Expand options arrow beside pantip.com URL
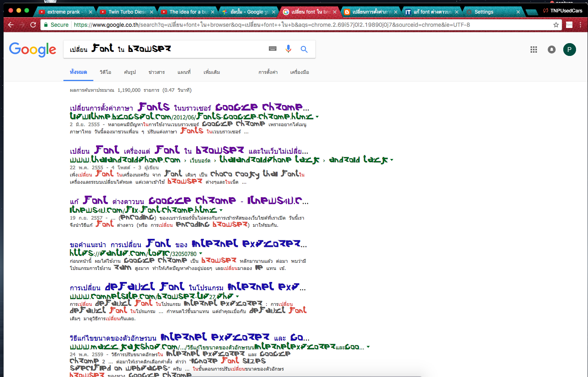This screenshot has height=377, width=588. [201, 254]
